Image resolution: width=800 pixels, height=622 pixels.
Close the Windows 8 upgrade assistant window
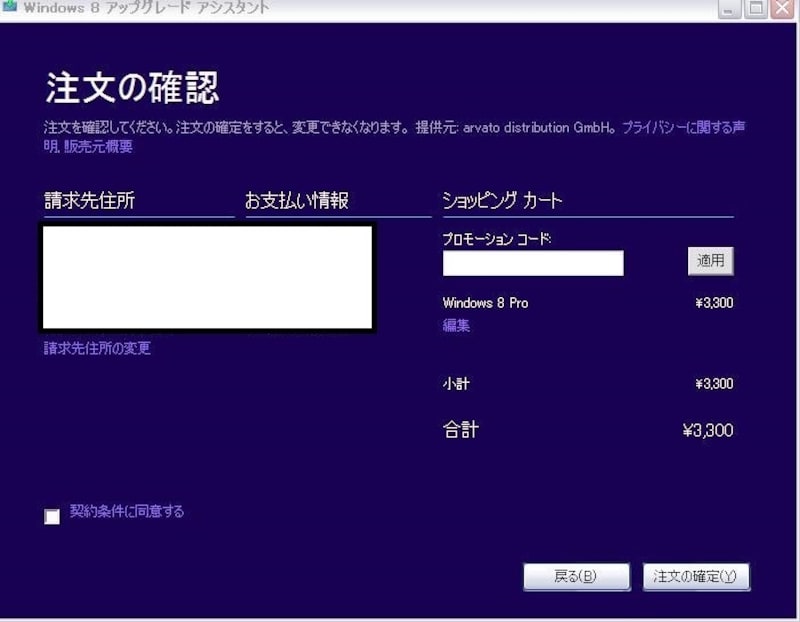783,9
